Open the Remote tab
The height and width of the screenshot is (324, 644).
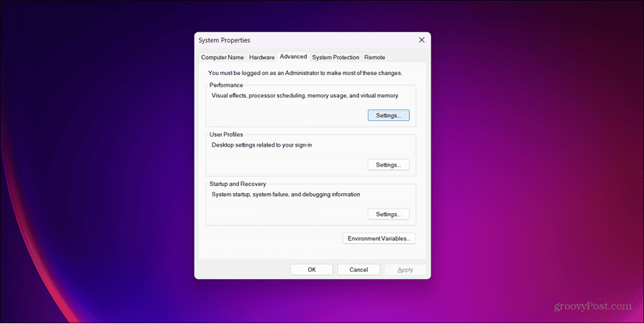click(x=374, y=57)
